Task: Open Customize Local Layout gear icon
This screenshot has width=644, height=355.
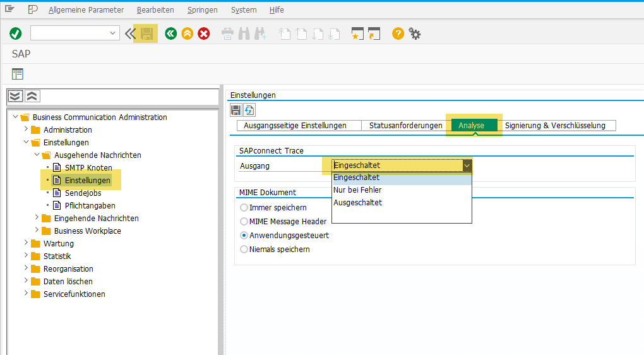Action: (414, 33)
